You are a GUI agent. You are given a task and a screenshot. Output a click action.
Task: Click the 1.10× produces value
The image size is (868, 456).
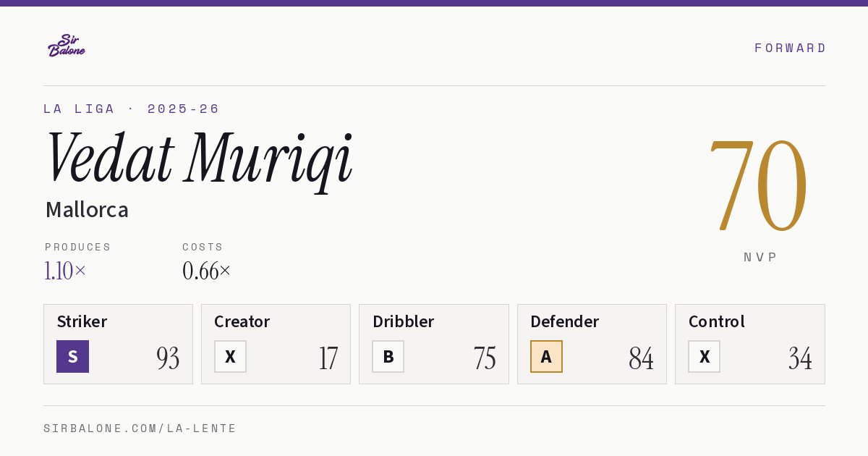point(65,271)
